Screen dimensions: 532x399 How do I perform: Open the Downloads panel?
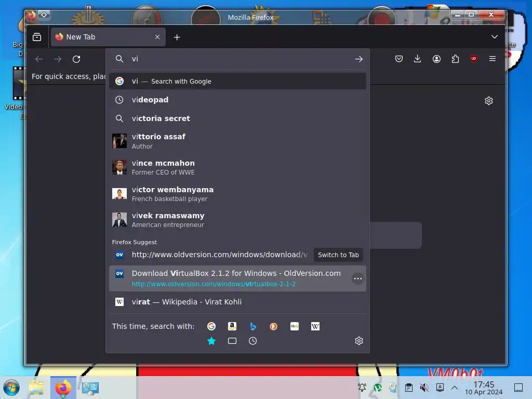click(418, 59)
